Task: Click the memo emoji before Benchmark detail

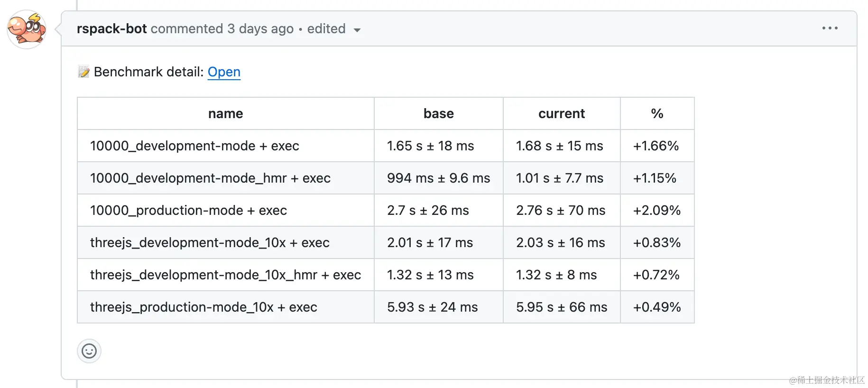Action: pyautogui.click(x=84, y=72)
